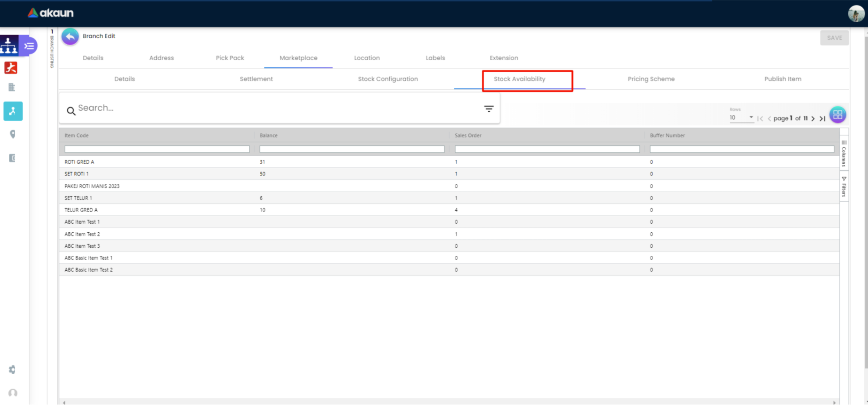Click the red running-figure app icon
868x415 pixels.
[11, 67]
